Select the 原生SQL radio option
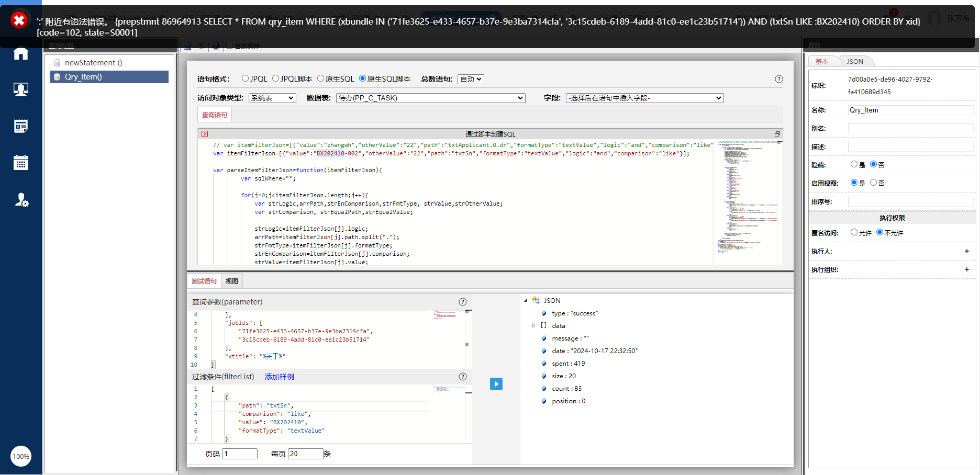Image resolution: width=980 pixels, height=475 pixels. click(320, 78)
